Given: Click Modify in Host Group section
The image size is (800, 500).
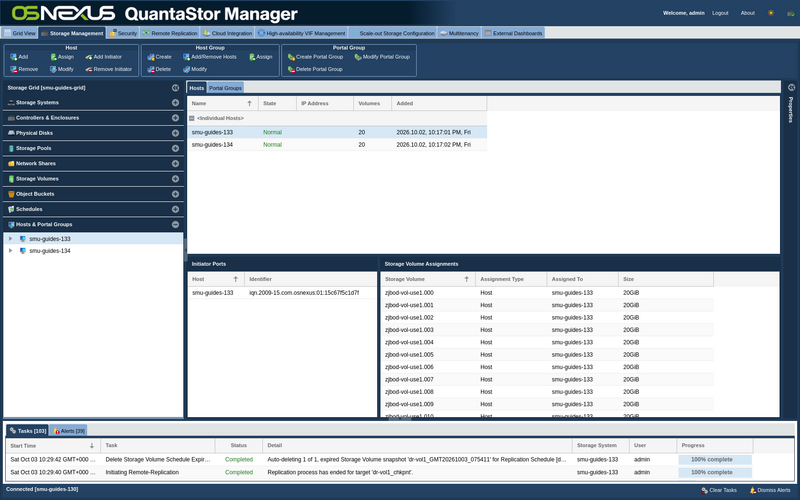Looking at the screenshot, I should (195, 69).
